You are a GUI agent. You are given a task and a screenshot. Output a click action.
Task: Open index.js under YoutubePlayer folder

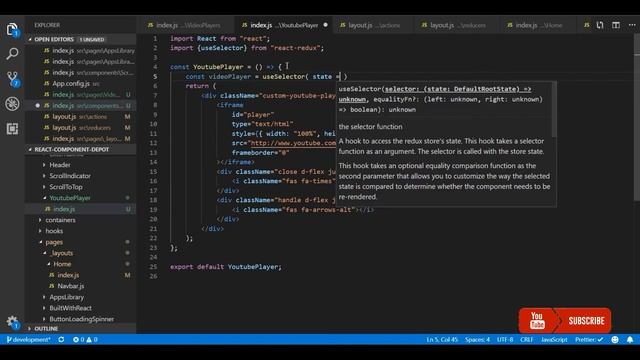[80, 209]
